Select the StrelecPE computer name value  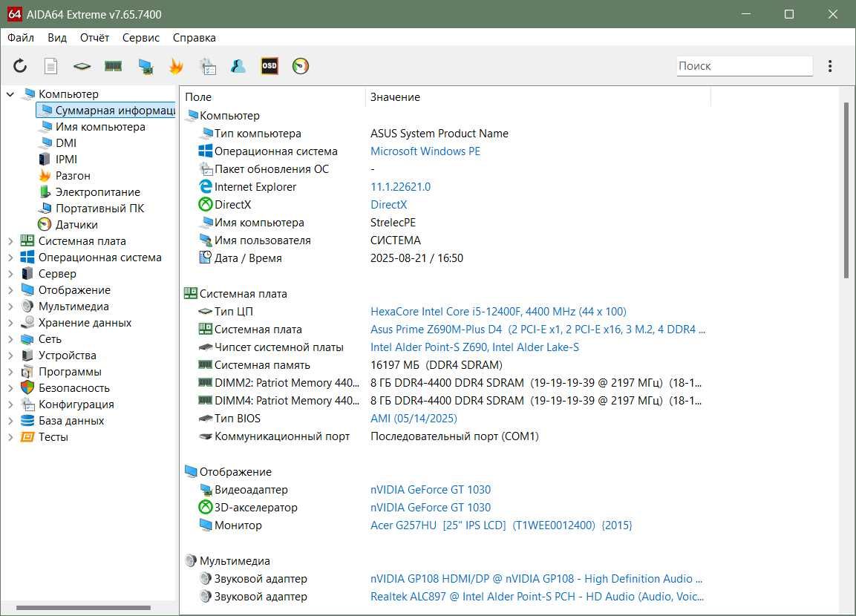click(393, 223)
